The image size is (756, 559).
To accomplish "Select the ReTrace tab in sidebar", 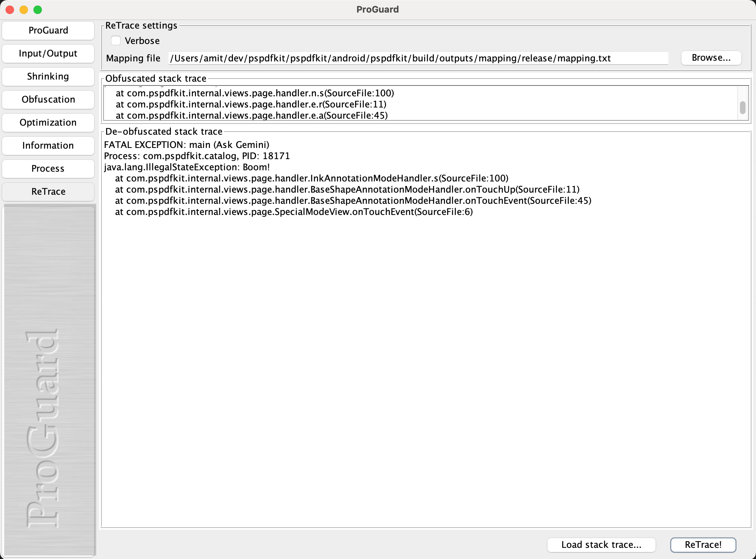I will coord(49,192).
